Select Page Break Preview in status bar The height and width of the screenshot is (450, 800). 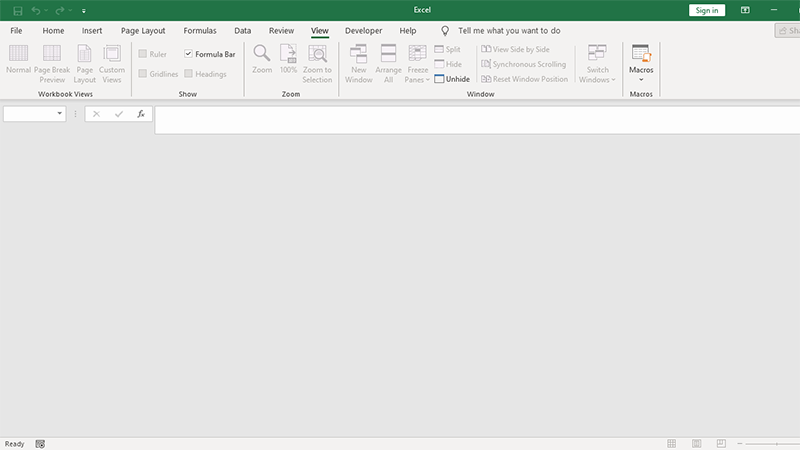[721, 444]
